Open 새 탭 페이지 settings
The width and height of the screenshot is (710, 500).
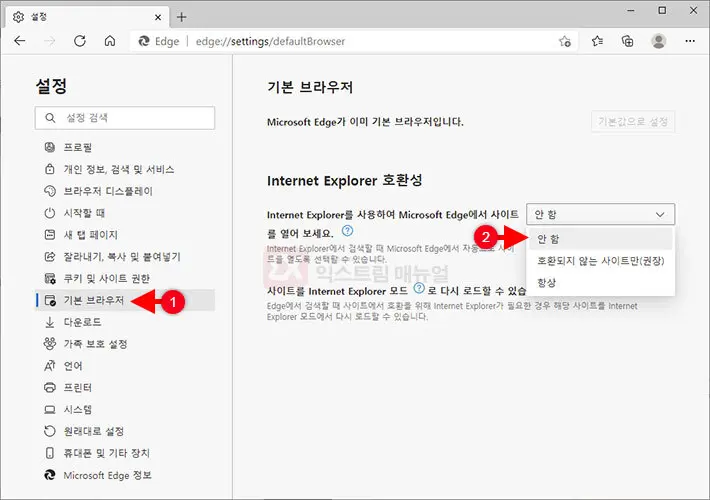click(x=125, y=235)
